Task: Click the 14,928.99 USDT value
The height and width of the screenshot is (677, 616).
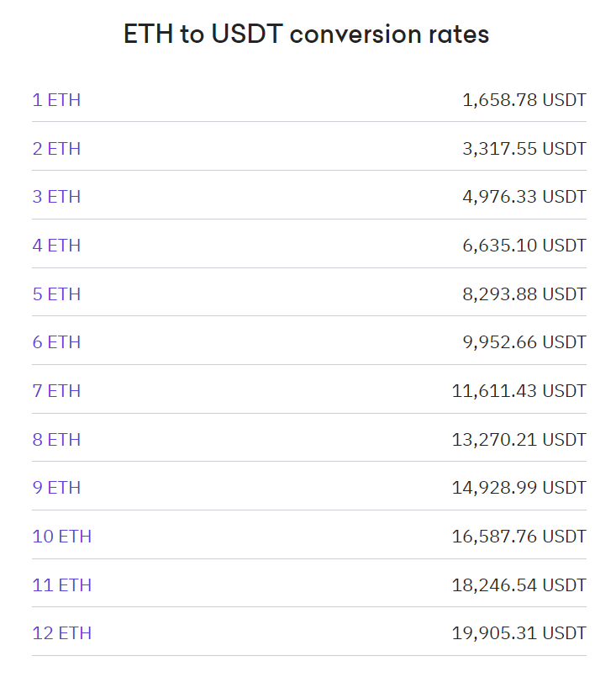Action: 519,488
